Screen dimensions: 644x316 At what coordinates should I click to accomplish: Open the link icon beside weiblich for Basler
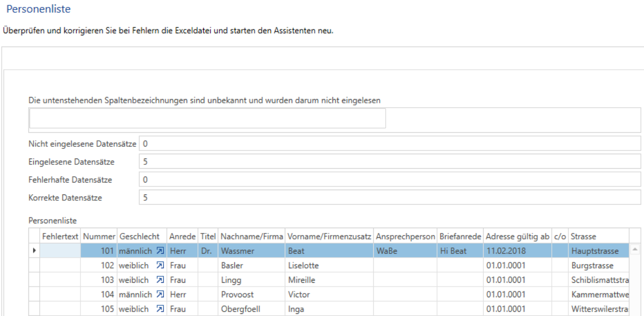(x=160, y=266)
